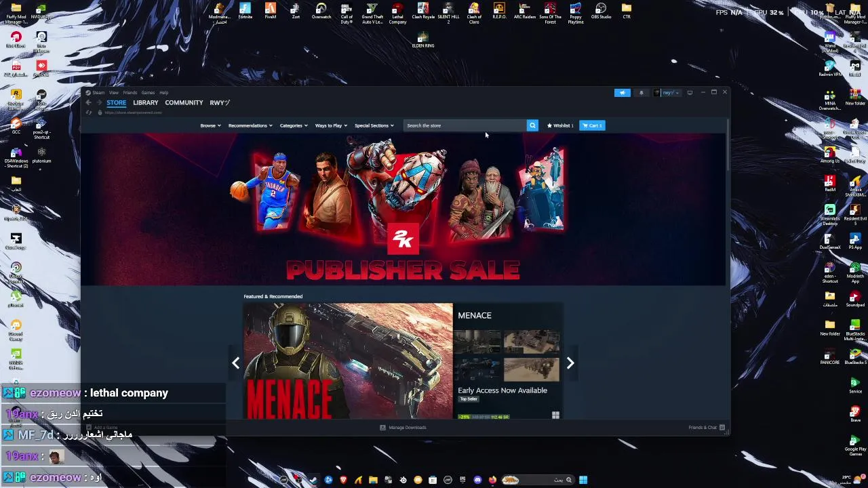Viewport: 868px width, 488px height.
Task: Click the 'Featured & Recommended' heading
Action: [x=273, y=296]
